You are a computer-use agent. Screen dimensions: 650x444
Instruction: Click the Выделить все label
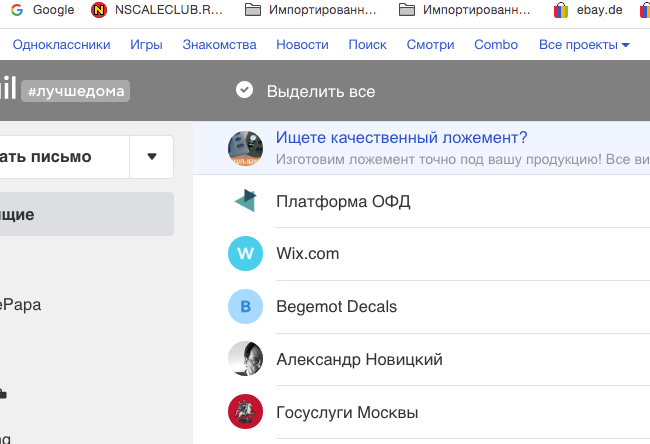click(x=321, y=91)
